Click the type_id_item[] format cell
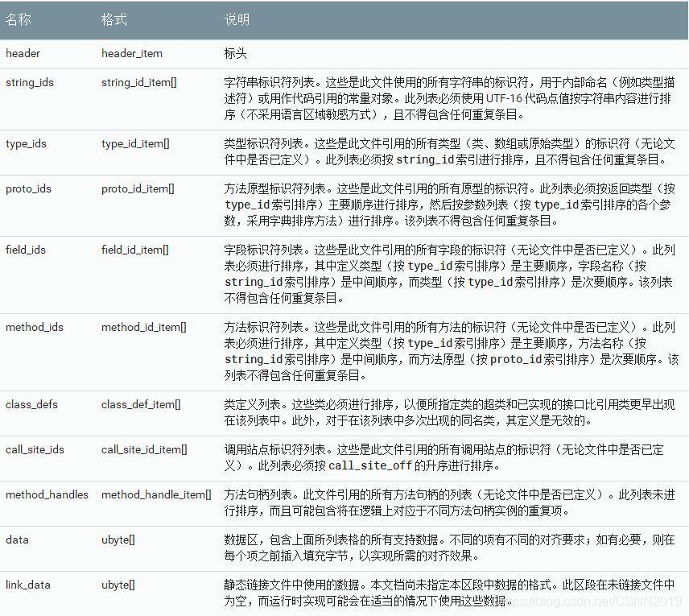This screenshot has width=689, height=616. [135, 143]
